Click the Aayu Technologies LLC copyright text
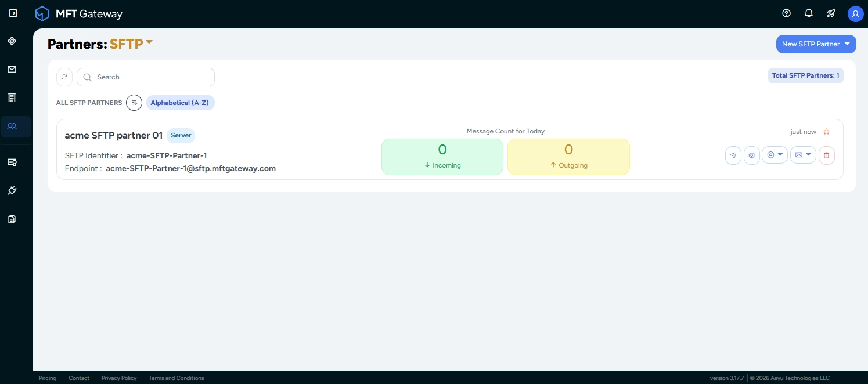Screen dimensions: 868x384 790,378
